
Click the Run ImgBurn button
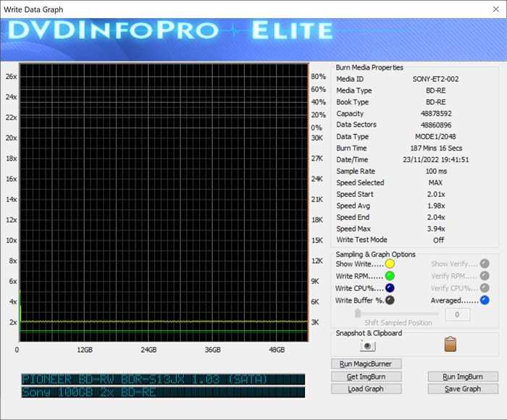click(463, 377)
